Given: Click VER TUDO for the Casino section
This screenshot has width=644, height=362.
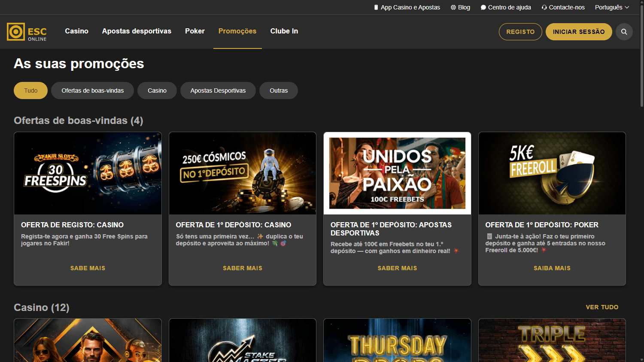Looking at the screenshot, I should click(x=602, y=307).
